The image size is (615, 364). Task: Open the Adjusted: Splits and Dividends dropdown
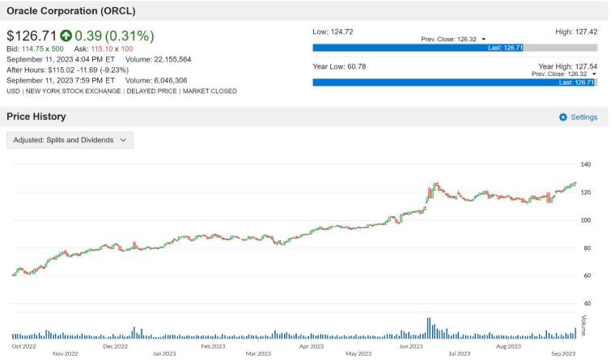tap(70, 140)
